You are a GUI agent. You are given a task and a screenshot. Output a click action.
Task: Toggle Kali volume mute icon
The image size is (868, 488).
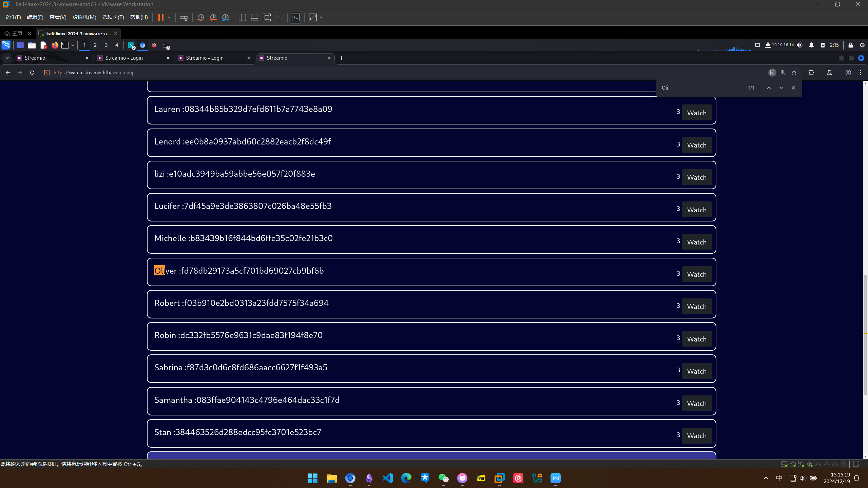799,45
